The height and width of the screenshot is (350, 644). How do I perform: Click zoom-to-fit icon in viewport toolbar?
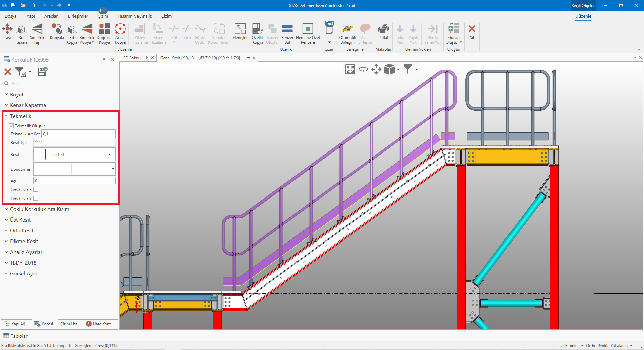click(x=350, y=70)
